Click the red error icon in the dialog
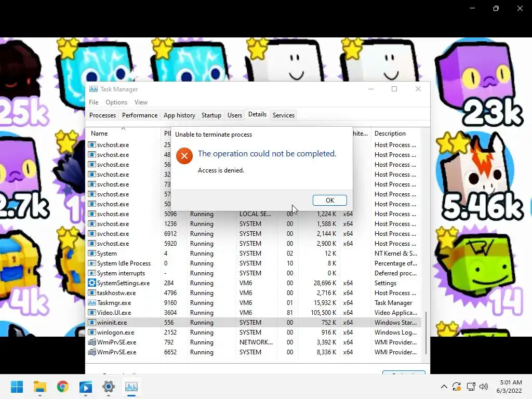 184,156
